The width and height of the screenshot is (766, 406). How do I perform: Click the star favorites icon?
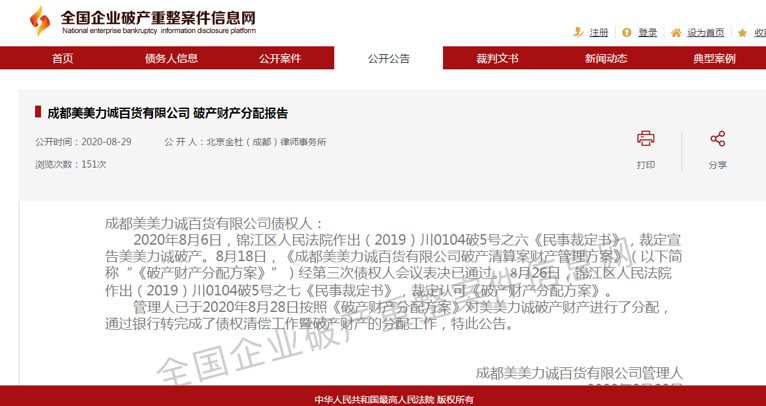coord(743,33)
